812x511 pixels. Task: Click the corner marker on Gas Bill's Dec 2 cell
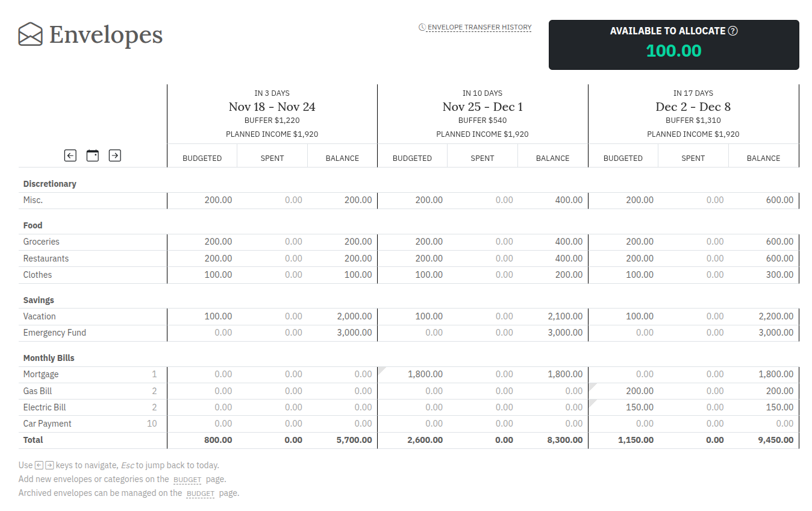point(592,386)
